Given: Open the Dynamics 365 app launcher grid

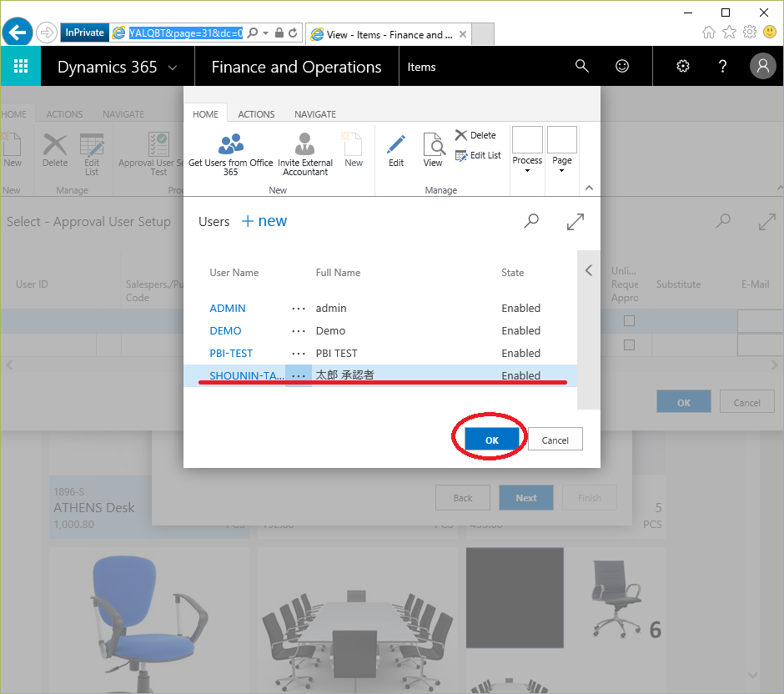Looking at the screenshot, I should coord(21,66).
